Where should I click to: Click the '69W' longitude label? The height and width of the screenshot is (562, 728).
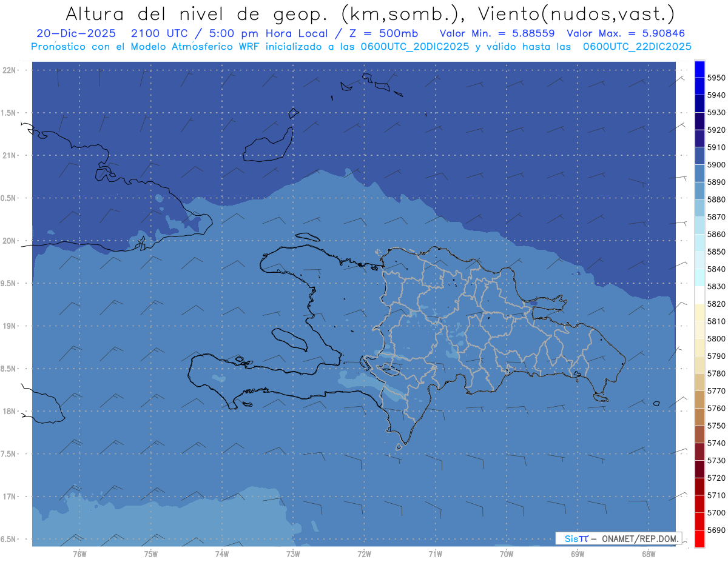point(578,554)
